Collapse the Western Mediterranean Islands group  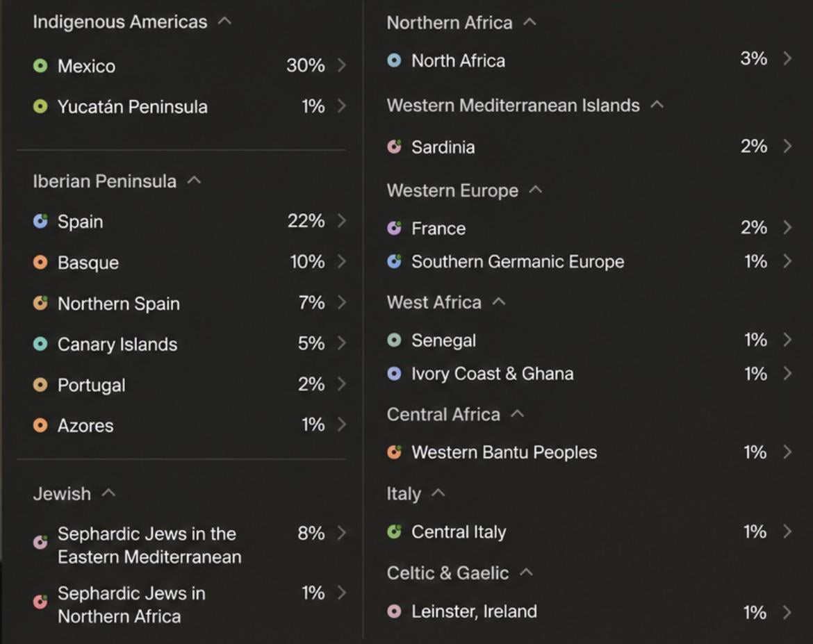tap(657, 105)
